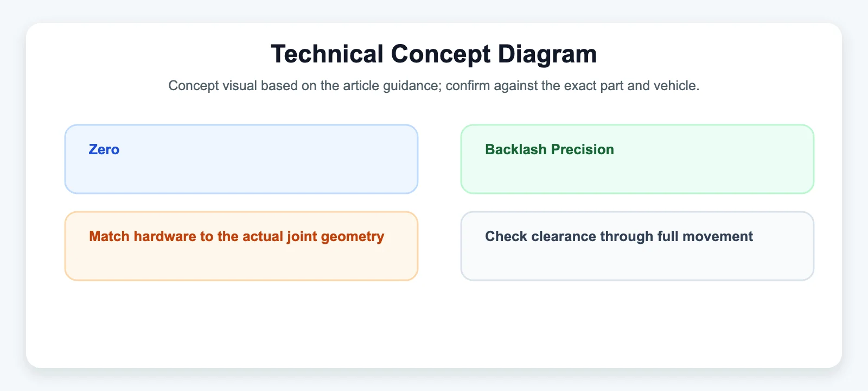Viewport: 868px width, 391px height.
Task: Click the text Match hardware to the actual joint geometry
Action: (237, 237)
